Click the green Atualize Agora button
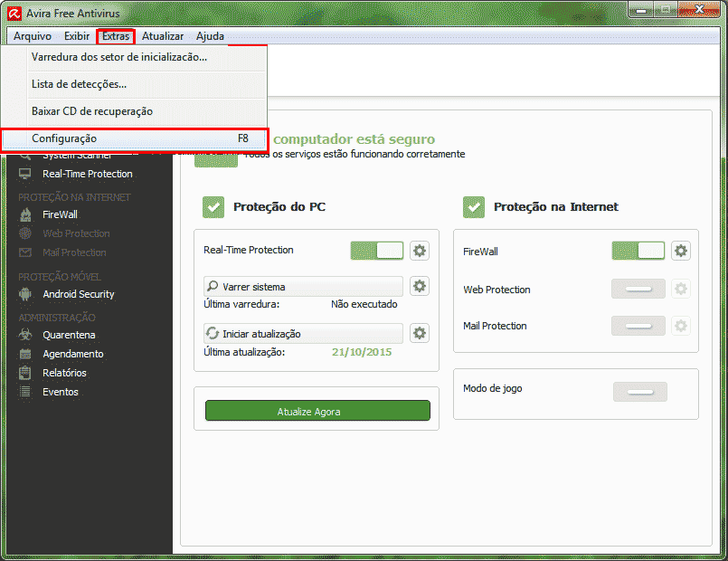The image size is (728, 561). [x=317, y=411]
